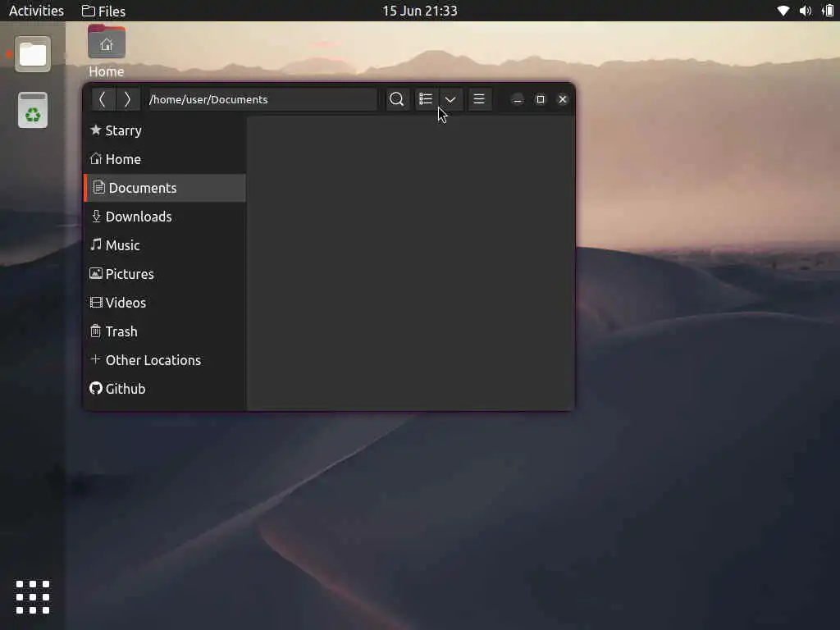The width and height of the screenshot is (840, 630).
Task: Open the Github sidebar bookmark
Action: click(x=165, y=389)
